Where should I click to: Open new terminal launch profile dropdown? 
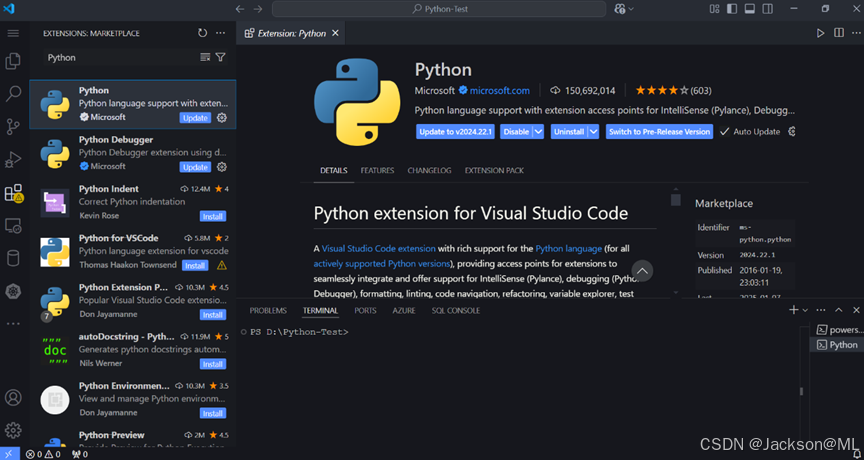(806, 311)
